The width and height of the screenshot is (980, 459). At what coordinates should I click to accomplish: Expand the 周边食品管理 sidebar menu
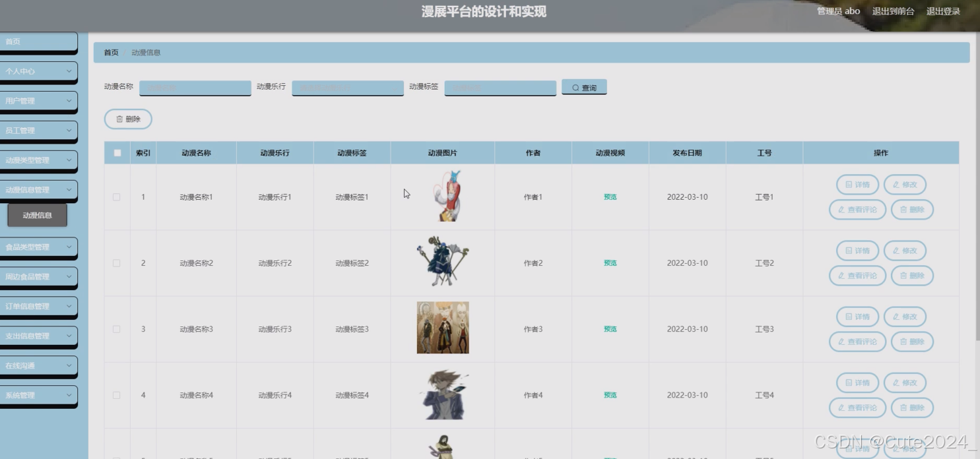tap(38, 277)
